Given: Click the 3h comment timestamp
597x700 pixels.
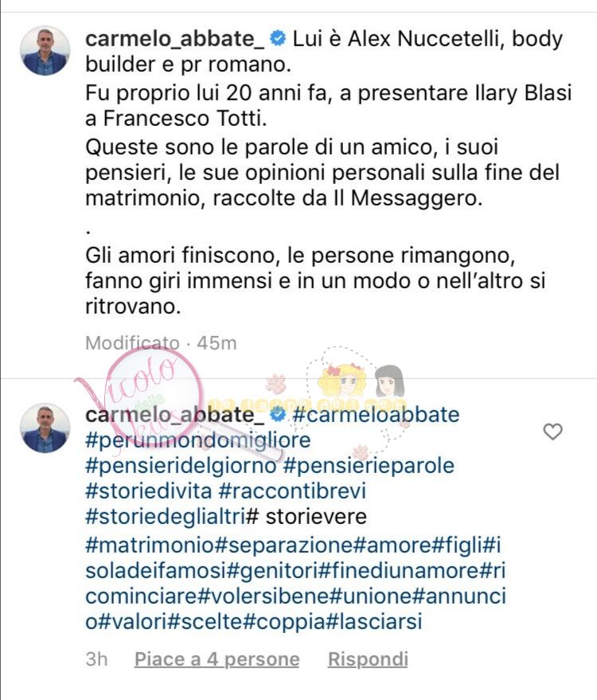Looking at the screenshot, I should tap(97, 659).
